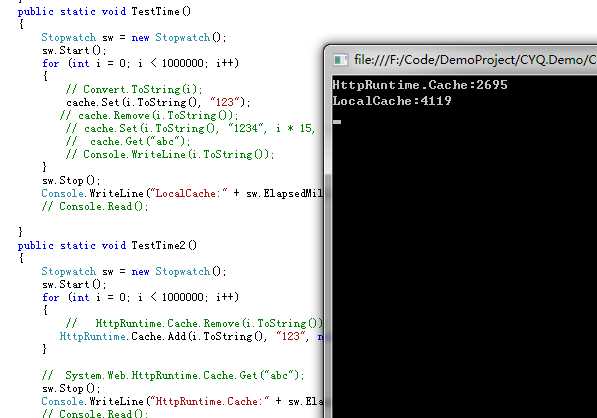Click the commented cache.Remove(i.ToString()) line
Screen dimensions: 597x418
pos(149,115)
